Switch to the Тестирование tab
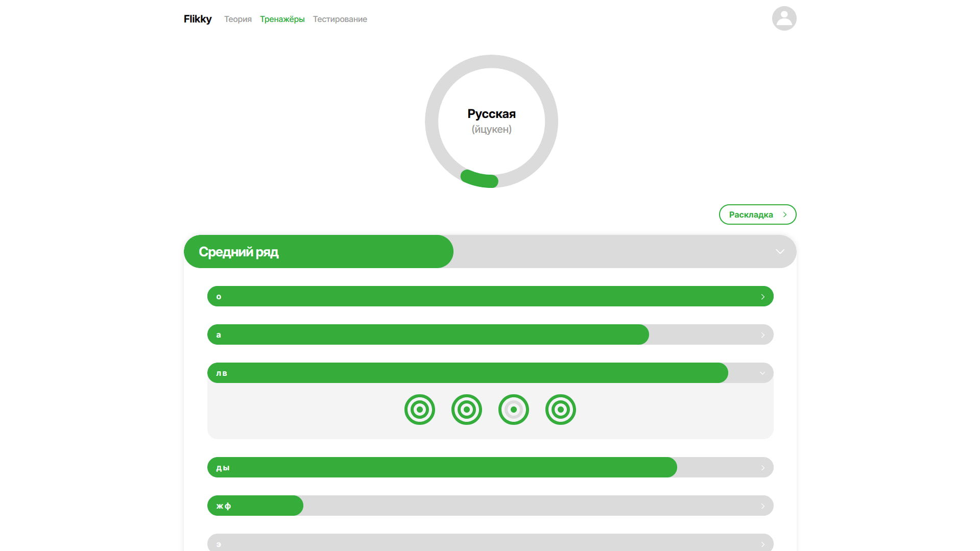980x551 pixels. point(340,19)
